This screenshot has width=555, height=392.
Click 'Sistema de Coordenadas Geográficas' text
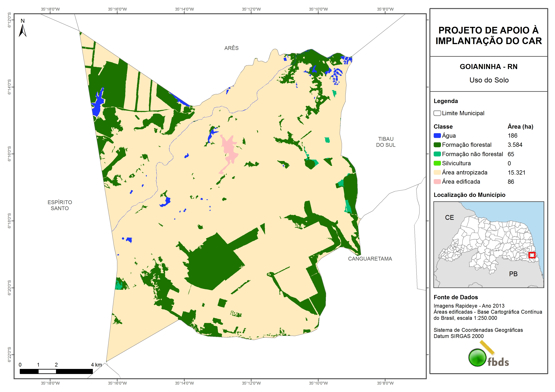pos(478,330)
